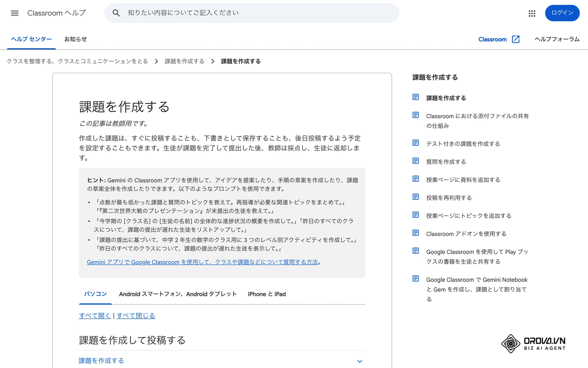Image resolution: width=588 pixels, height=368 pixels.
Task: Click article icon beside Play ブックスの書籍 item
Action: point(416,251)
